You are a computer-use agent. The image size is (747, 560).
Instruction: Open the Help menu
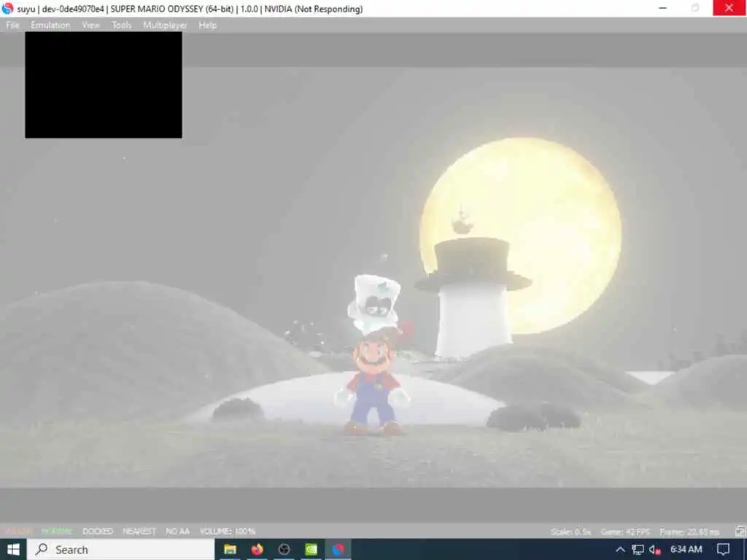coord(207,26)
